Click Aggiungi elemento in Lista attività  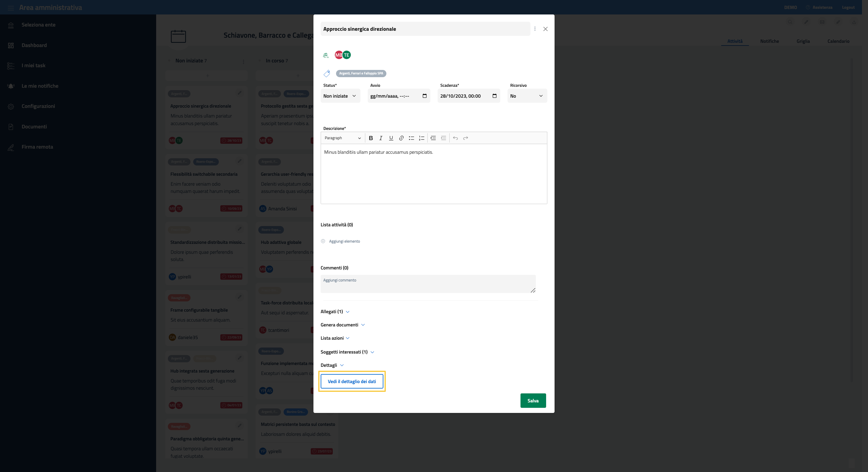[x=344, y=241]
